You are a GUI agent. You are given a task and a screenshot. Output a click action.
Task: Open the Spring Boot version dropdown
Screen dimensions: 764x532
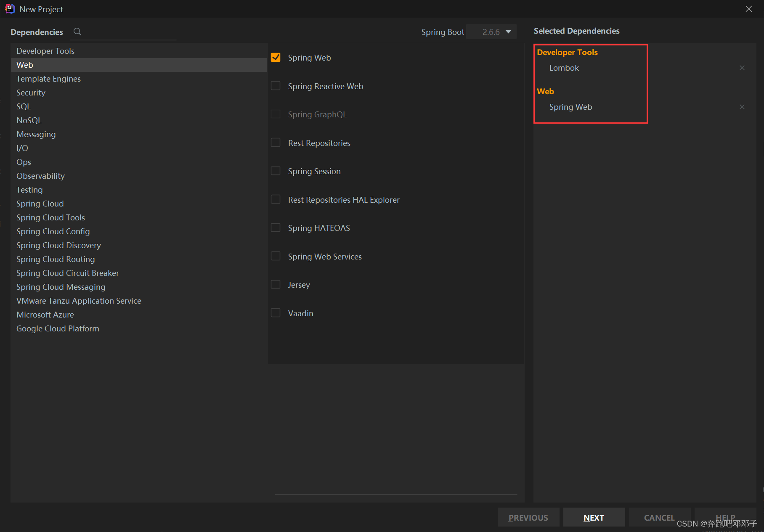[x=491, y=32]
